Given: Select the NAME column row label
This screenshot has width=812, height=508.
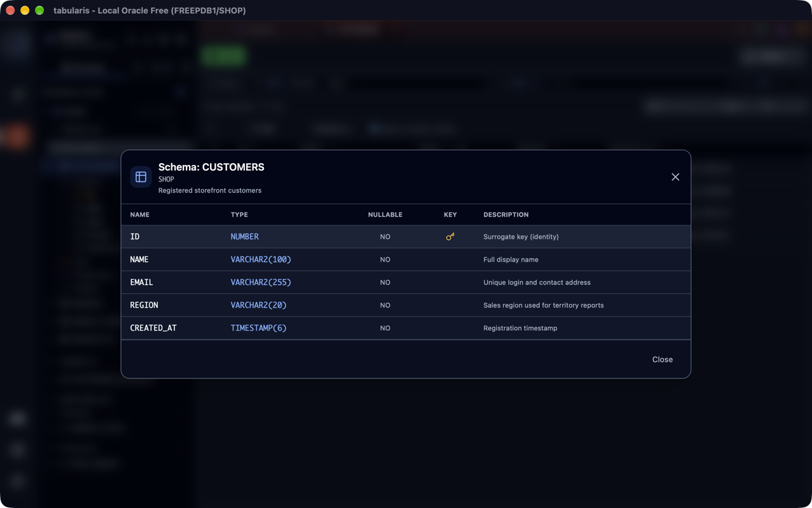Looking at the screenshot, I should pos(139,260).
